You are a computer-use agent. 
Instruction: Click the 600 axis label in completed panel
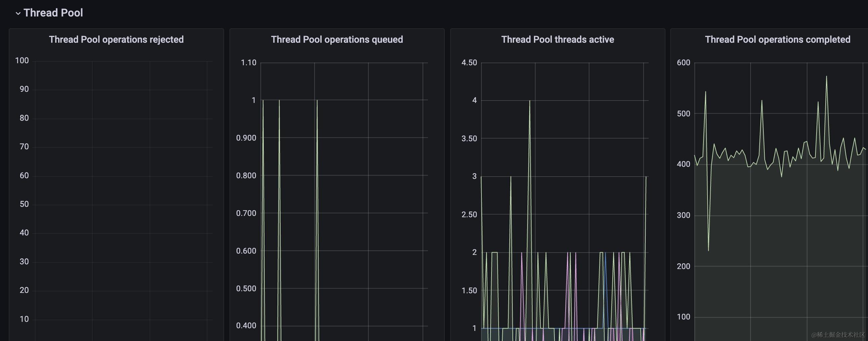click(x=684, y=63)
